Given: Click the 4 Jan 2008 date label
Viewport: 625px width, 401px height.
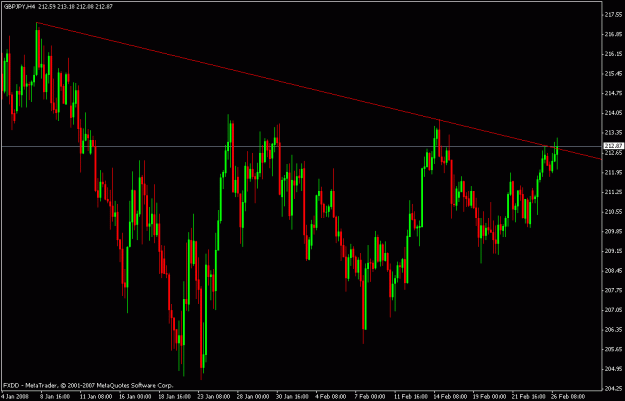Looking at the screenshot, I should 14,397.
